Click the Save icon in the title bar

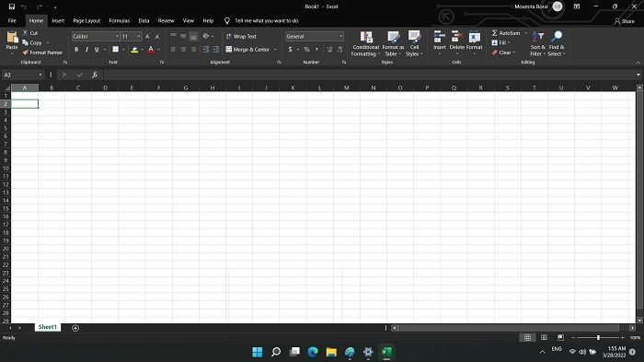pyautogui.click(x=12, y=6)
